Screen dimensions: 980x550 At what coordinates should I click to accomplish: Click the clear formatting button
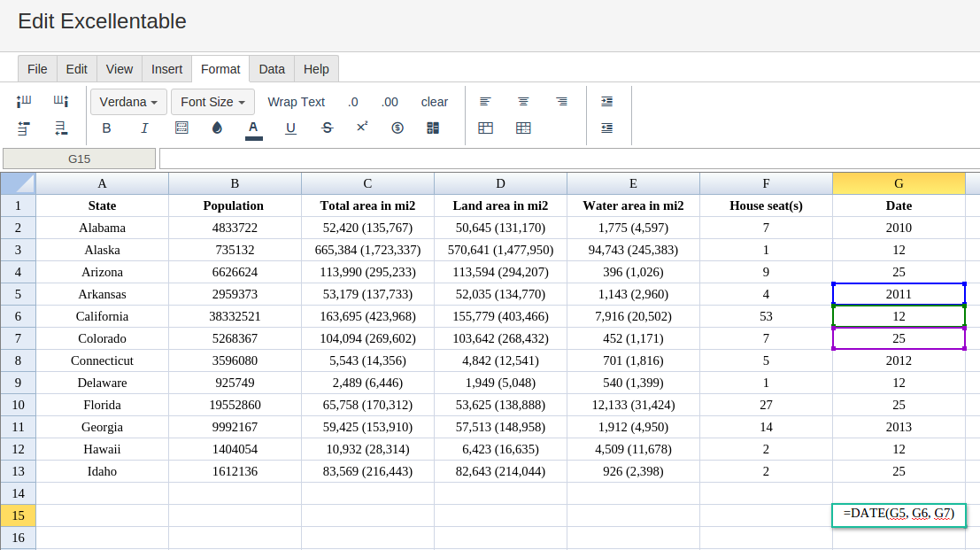[x=434, y=102]
